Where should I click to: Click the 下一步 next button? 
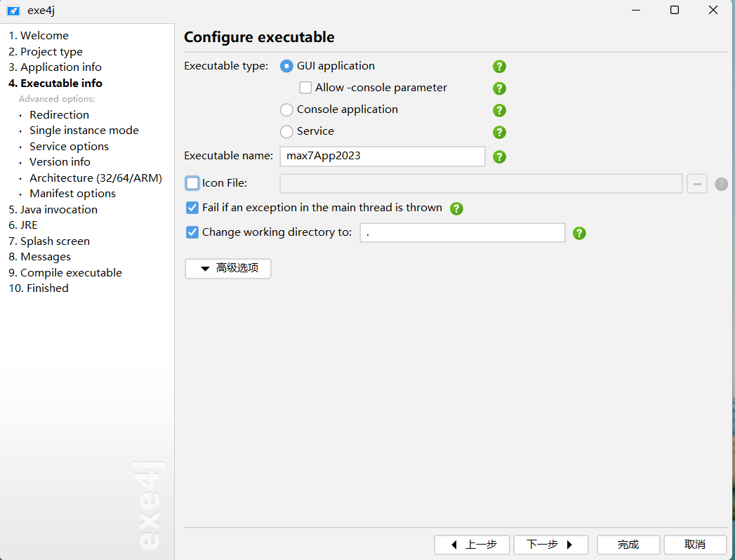pos(551,545)
